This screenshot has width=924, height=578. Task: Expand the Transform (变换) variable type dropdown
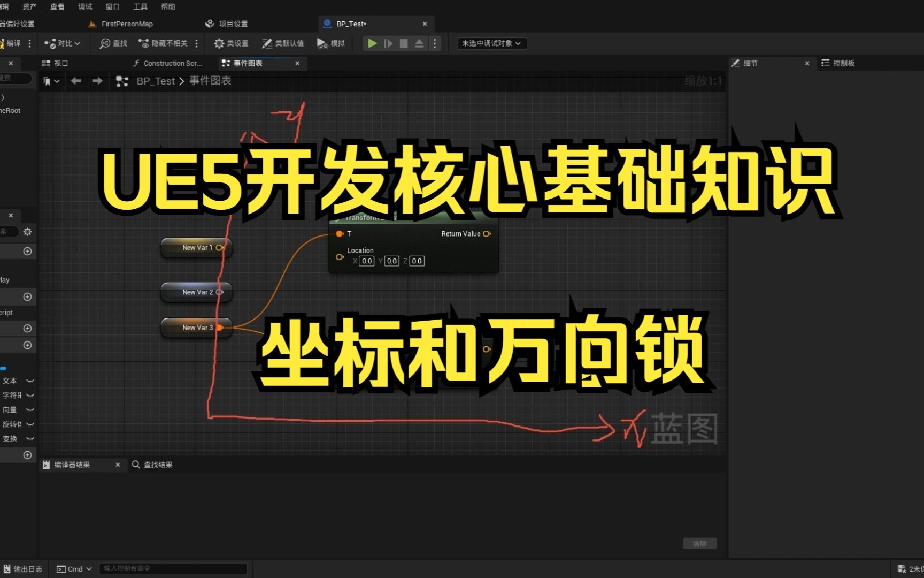pyautogui.click(x=30, y=439)
